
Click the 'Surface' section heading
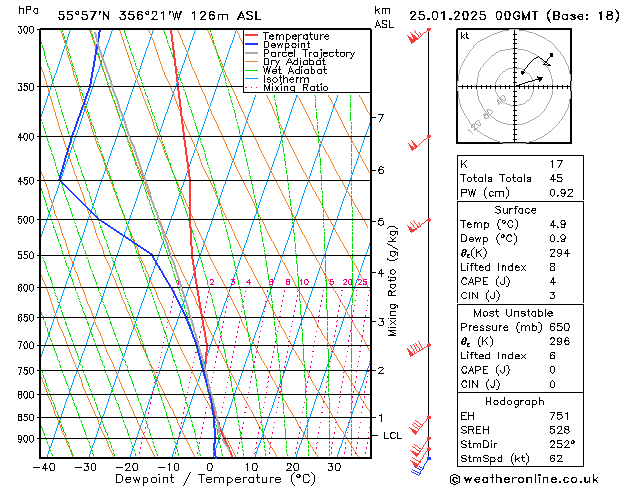(x=515, y=210)
